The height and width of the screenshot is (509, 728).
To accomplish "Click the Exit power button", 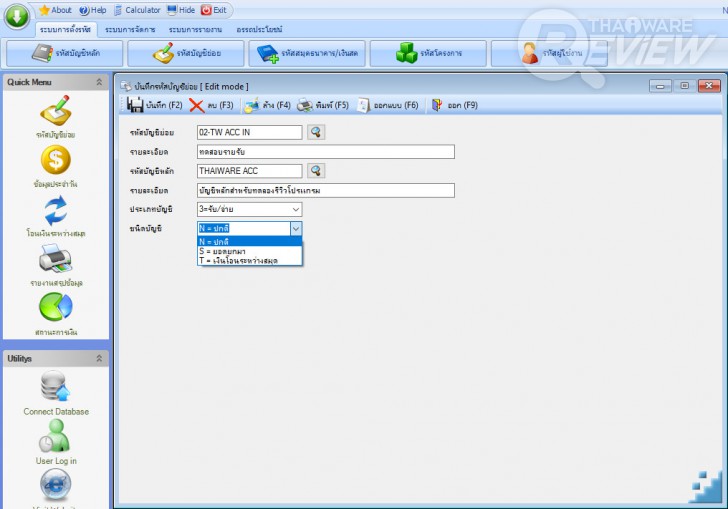I will (x=214, y=10).
